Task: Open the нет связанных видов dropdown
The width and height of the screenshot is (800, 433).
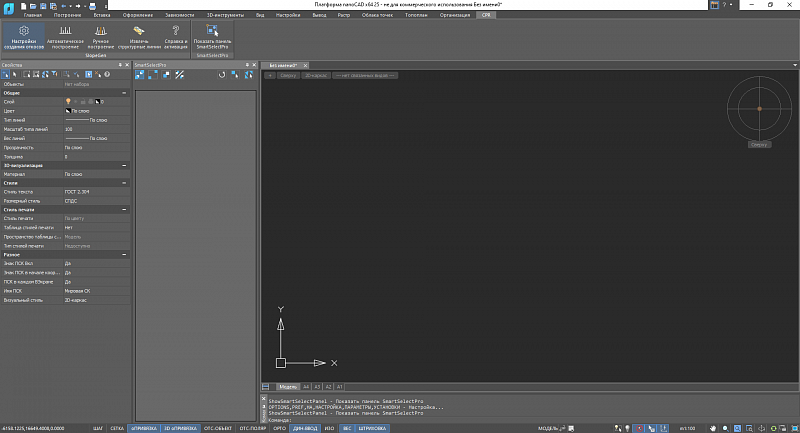Action: point(365,75)
